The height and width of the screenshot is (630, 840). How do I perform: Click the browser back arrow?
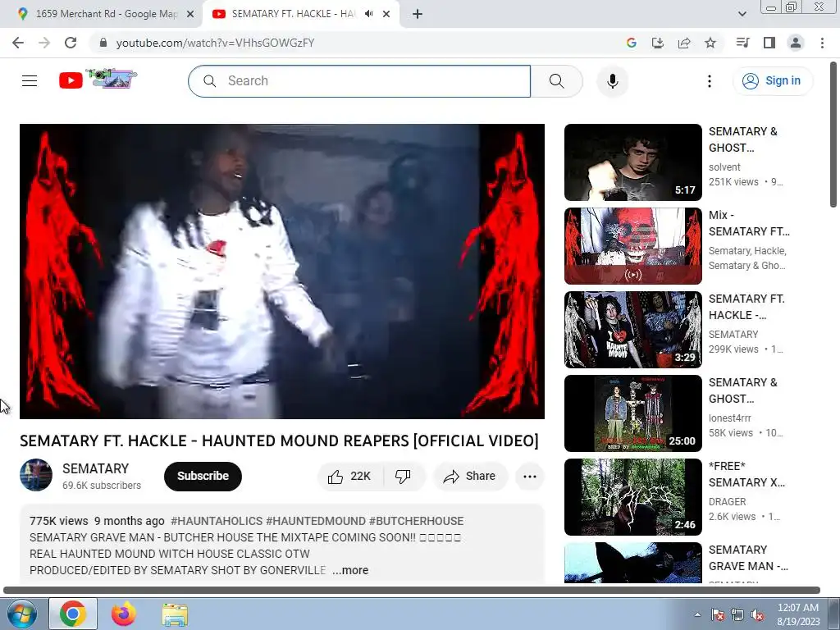[x=18, y=43]
